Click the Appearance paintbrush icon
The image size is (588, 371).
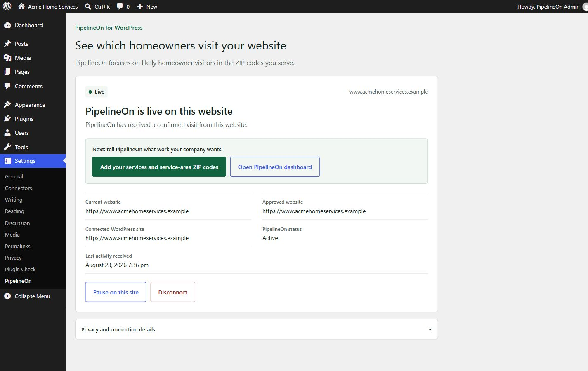pyautogui.click(x=7, y=105)
